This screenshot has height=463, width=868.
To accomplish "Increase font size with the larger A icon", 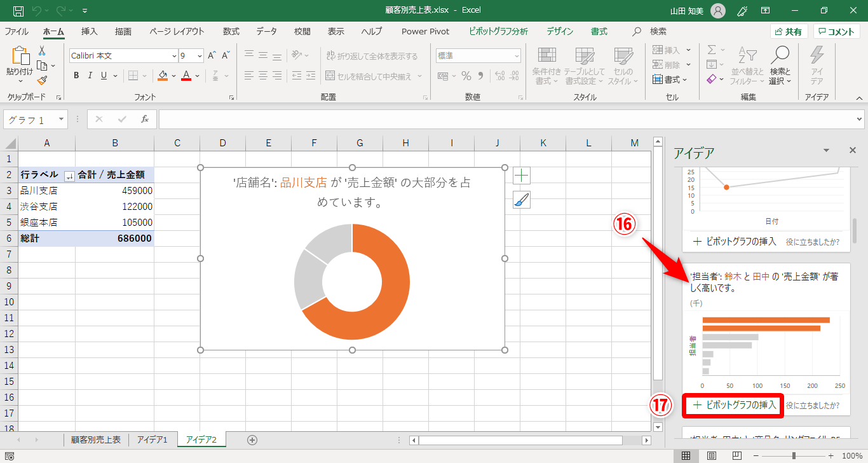I will click(x=212, y=55).
